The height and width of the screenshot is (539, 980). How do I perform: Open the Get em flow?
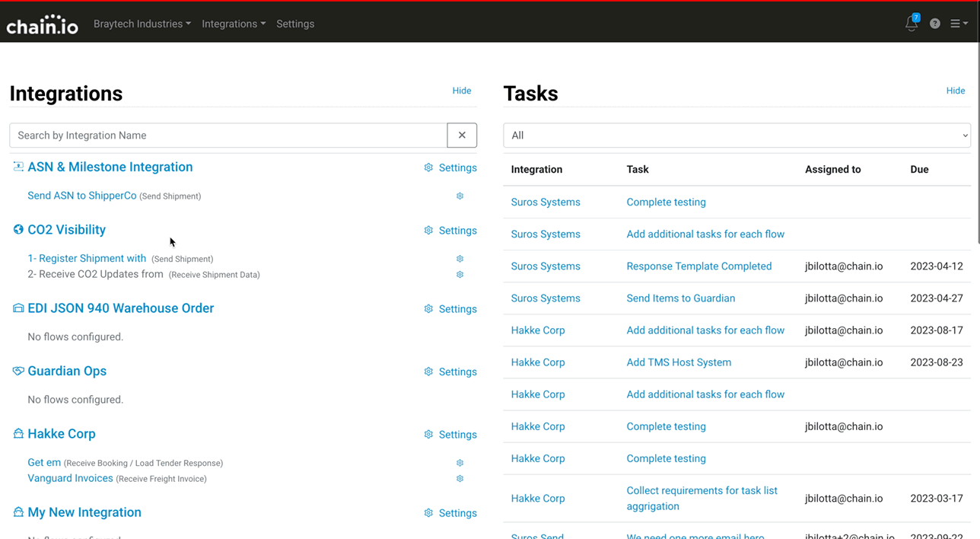(x=44, y=462)
